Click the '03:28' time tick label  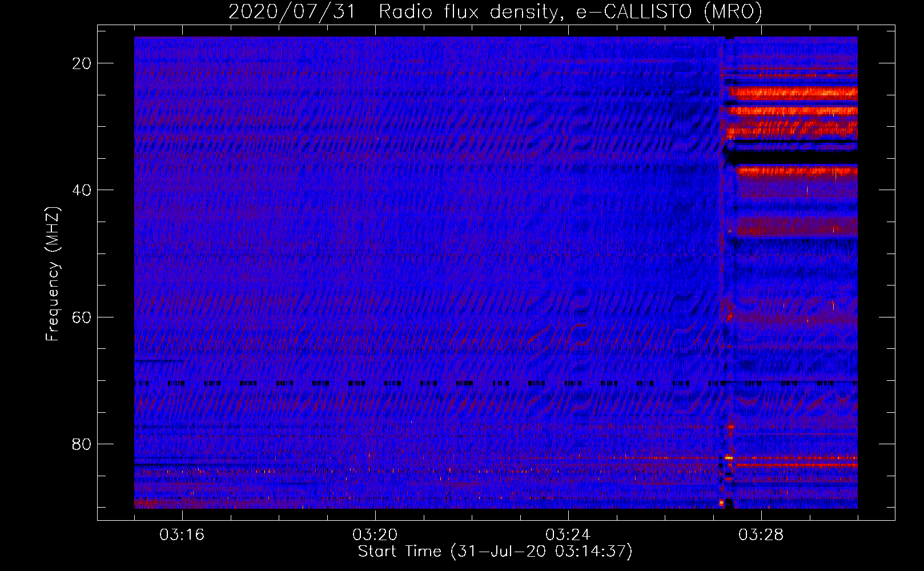tap(761, 535)
